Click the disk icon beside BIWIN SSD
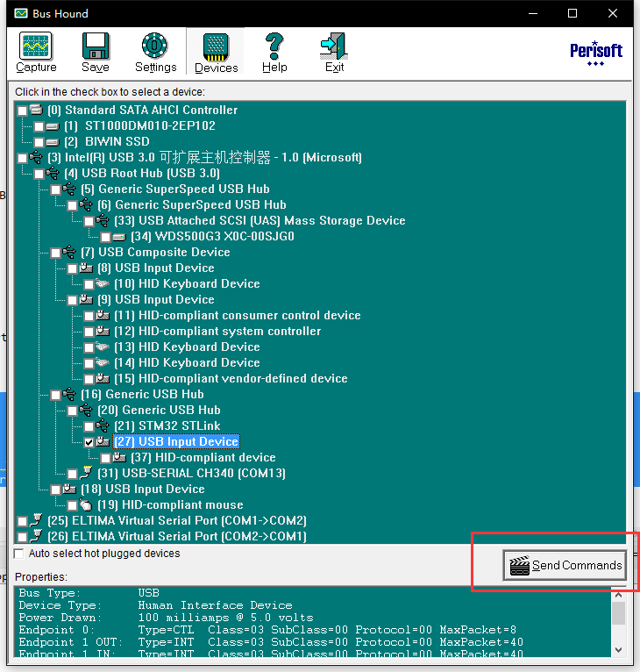Image resolution: width=640 pixels, height=672 pixels. click(53, 142)
